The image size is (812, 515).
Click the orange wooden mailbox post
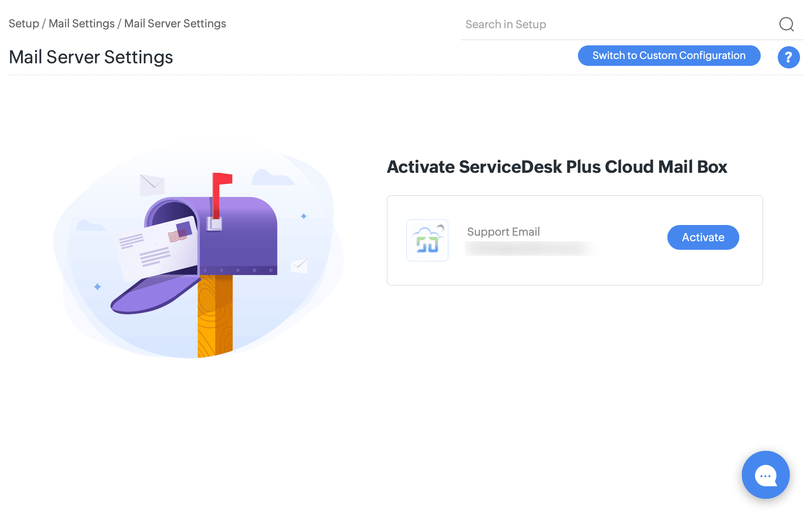pos(215,316)
